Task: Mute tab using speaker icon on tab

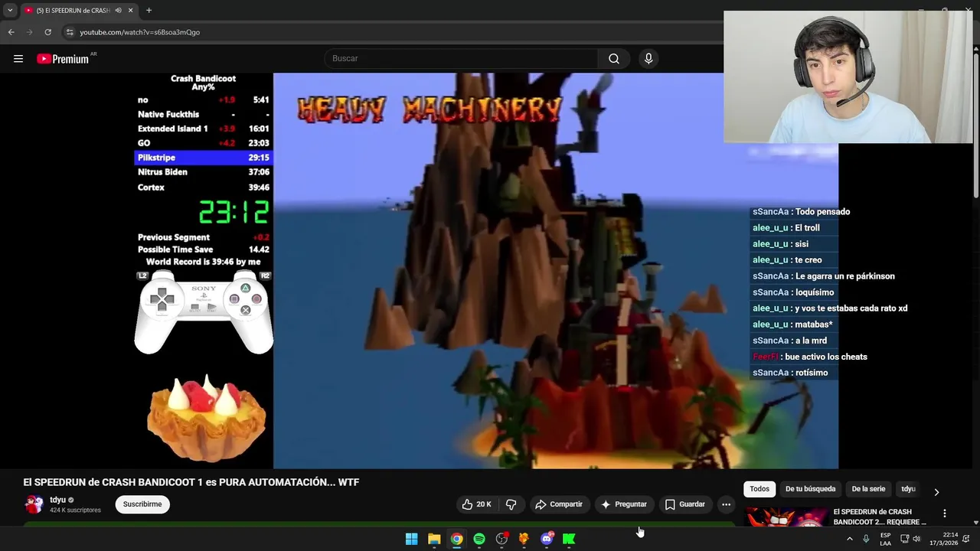Action: tap(118, 11)
